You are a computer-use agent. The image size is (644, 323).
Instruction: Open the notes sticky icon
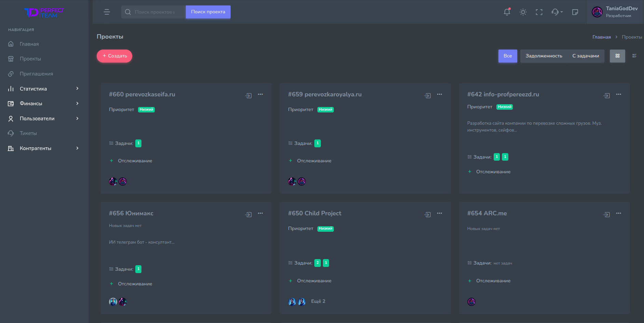[x=575, y=12]
